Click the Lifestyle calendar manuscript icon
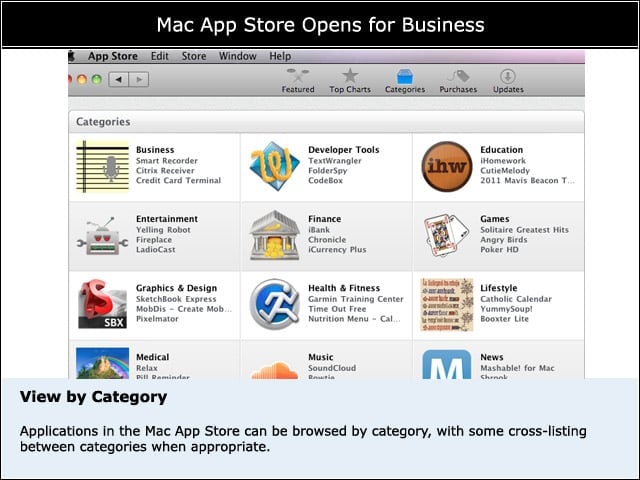The image size is (640, 480). click(447, 304)
